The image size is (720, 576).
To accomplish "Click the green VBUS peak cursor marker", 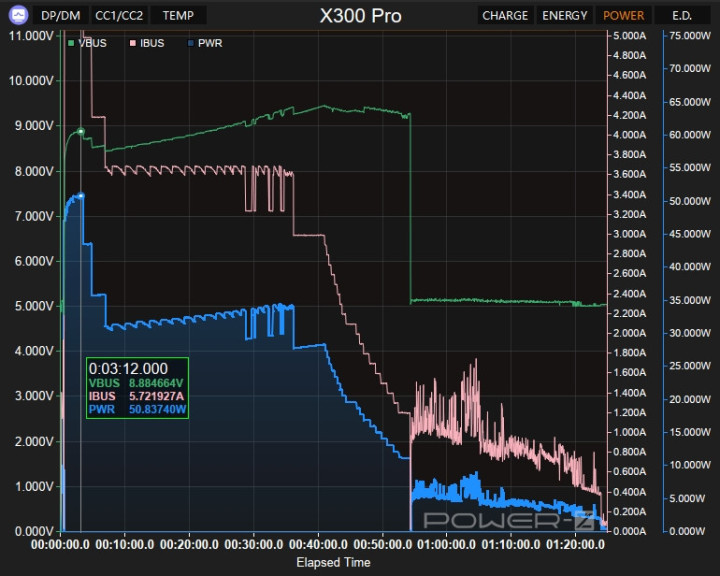I will point(80,130).
